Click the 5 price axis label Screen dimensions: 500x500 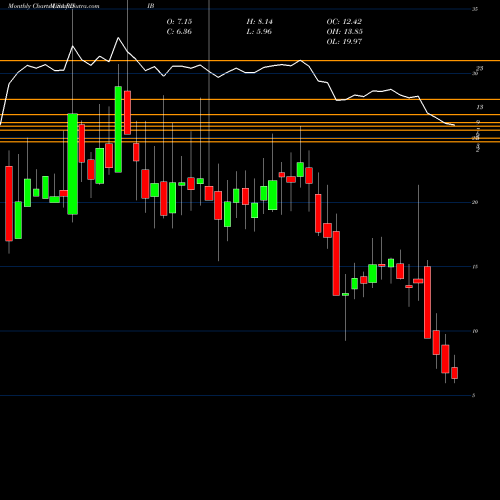474,396
